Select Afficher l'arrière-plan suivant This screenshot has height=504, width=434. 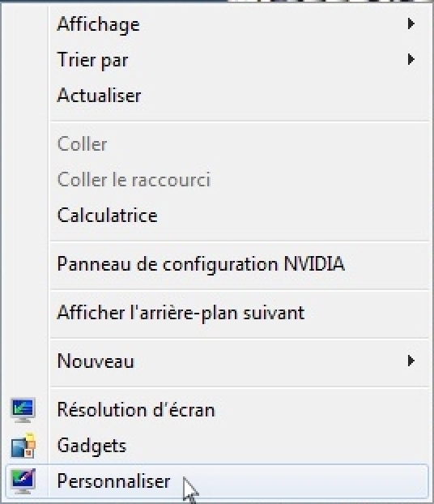(x=181, y=313)
